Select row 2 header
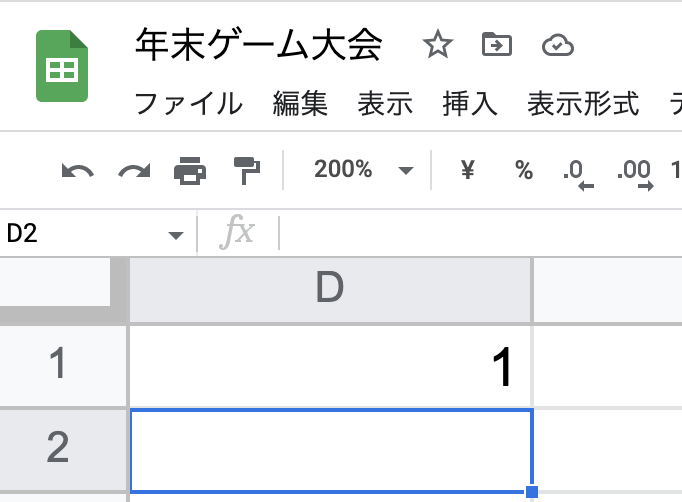682x502 pixels. pyautogui.click(x=63, y=448)
